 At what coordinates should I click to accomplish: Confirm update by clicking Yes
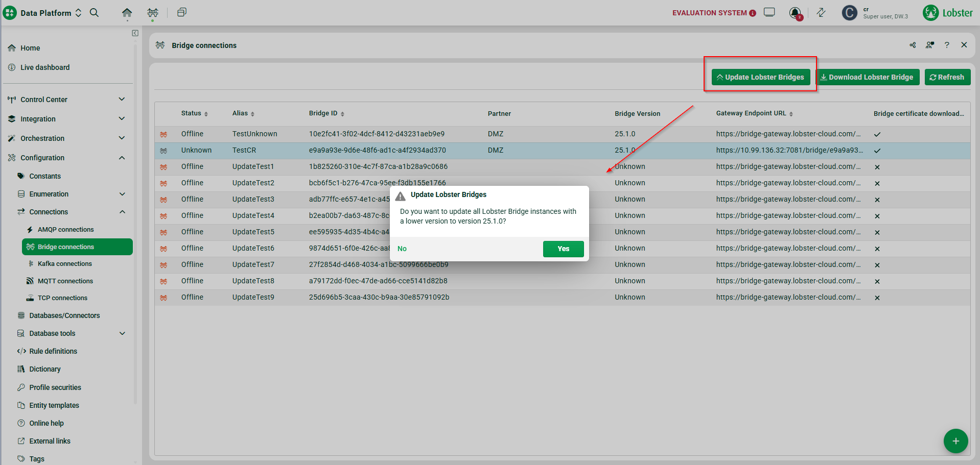click(x=563, y=249)
